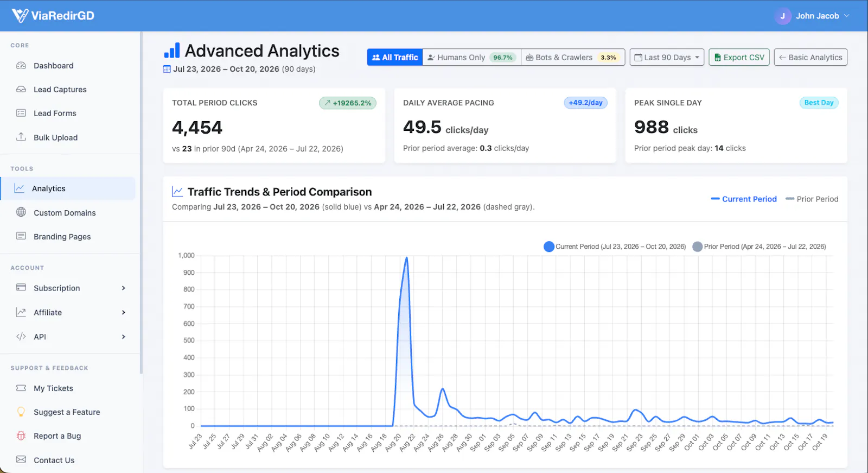Switch to Humans Only traffic filter

[471, 57]
